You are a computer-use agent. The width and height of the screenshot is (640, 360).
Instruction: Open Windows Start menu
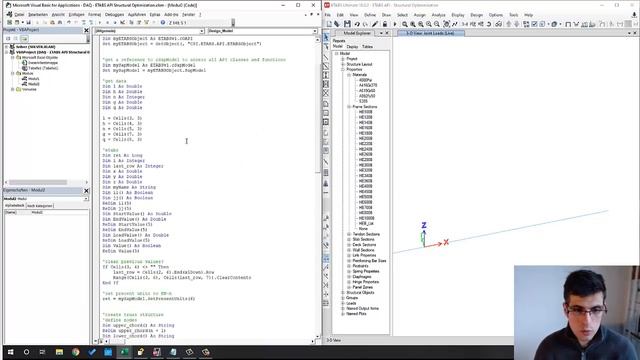point(10,352)
